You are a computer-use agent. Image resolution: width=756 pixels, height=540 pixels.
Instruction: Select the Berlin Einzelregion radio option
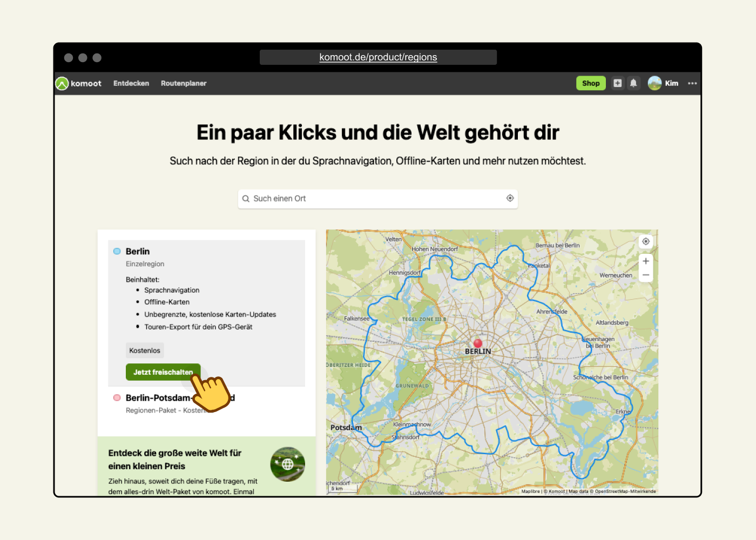coord(117,251)
